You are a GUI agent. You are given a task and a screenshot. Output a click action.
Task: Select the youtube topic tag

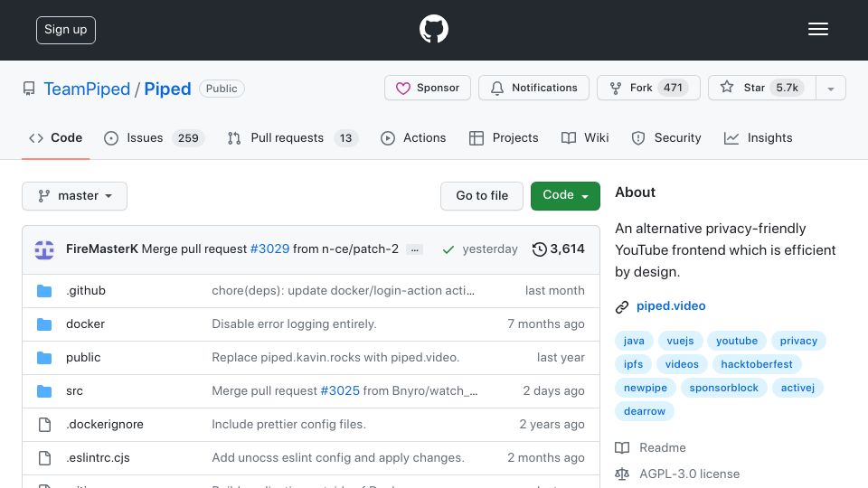click(x=737, y=341)
